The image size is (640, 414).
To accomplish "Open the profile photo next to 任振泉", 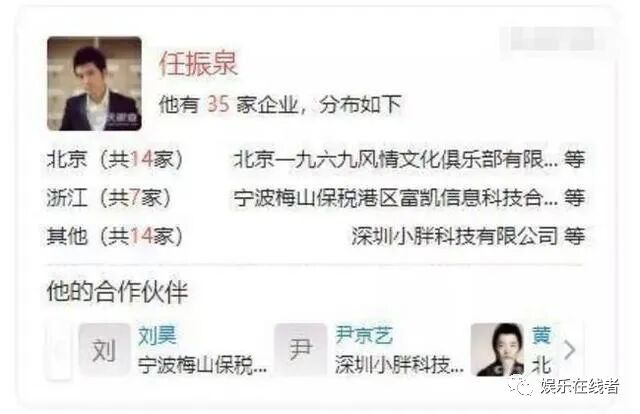I will pyautogui.click(x=94, y=84).
